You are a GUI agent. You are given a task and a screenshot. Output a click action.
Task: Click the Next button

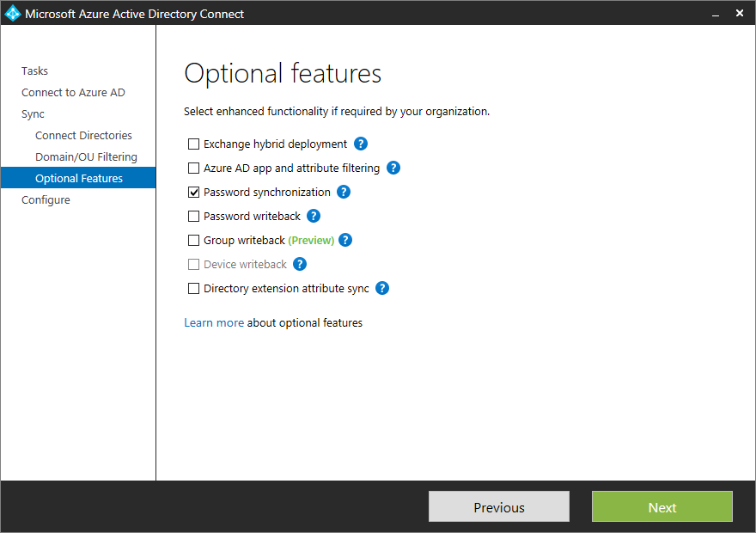(662, 506)
